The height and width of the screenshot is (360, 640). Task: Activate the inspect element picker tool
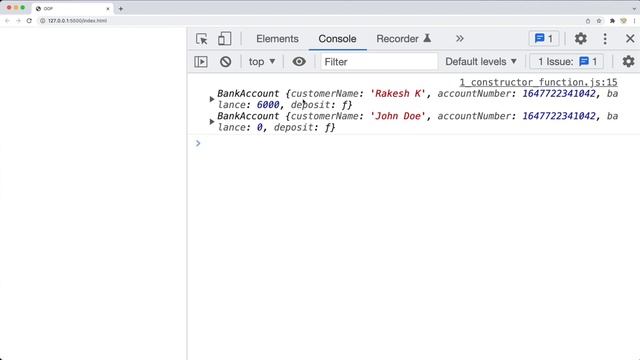click(x=202, y=39)
